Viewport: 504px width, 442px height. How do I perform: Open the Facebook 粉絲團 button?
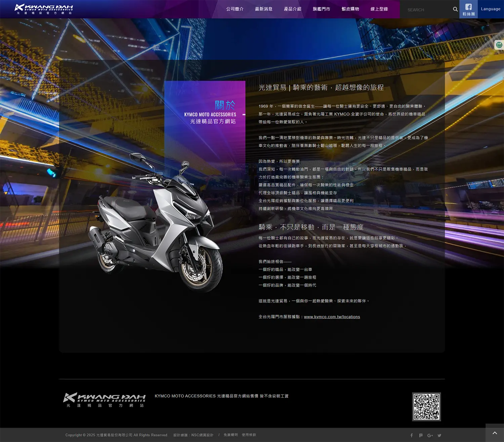468,9
